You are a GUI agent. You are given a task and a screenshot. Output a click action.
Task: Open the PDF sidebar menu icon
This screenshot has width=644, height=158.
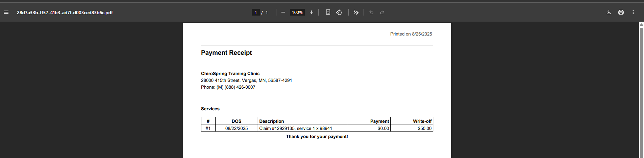[x=6, y=13]
